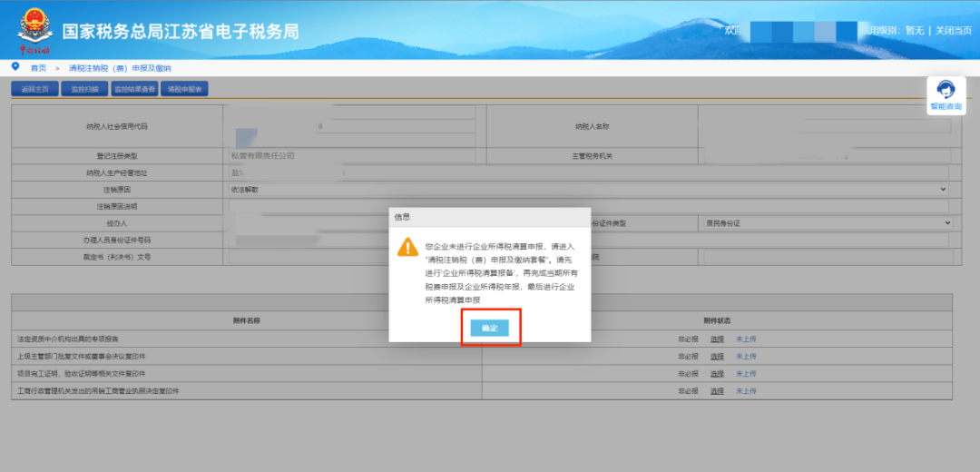
Task: Click the 非必报 text in the 项目完工证明 row
Action: (x=688, y=374)
